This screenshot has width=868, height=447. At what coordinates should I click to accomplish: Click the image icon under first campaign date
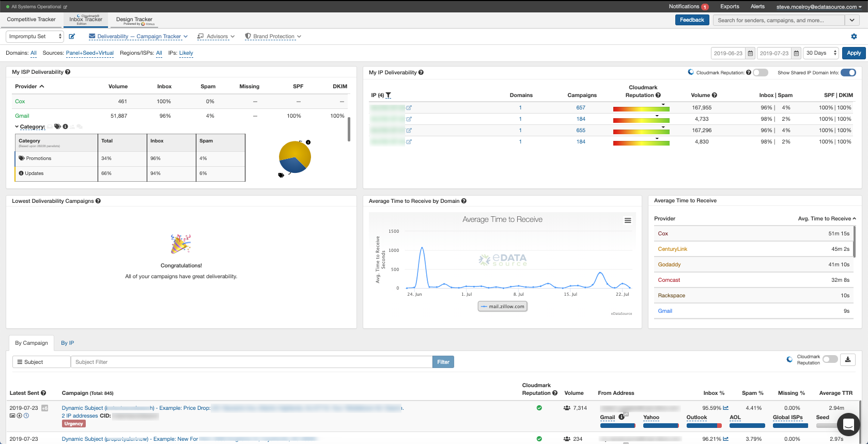(12, 416)
